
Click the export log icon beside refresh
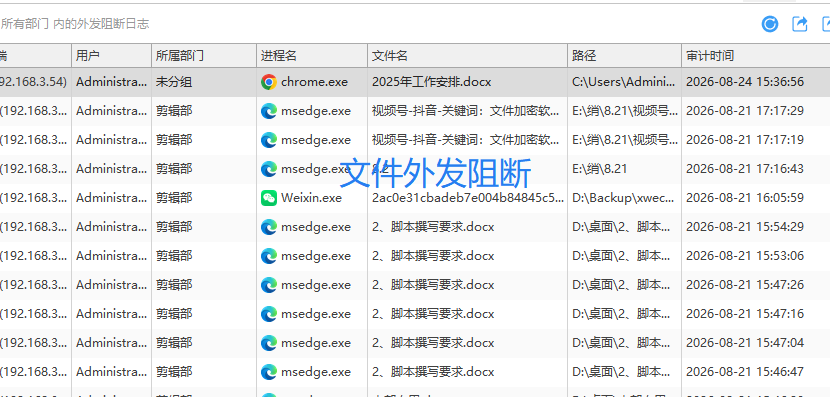(799, 24)
